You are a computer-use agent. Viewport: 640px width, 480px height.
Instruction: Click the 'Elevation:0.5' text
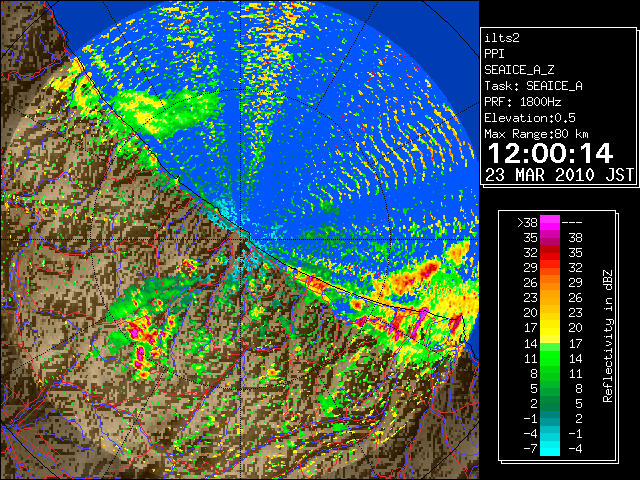(x=530, y=118)
